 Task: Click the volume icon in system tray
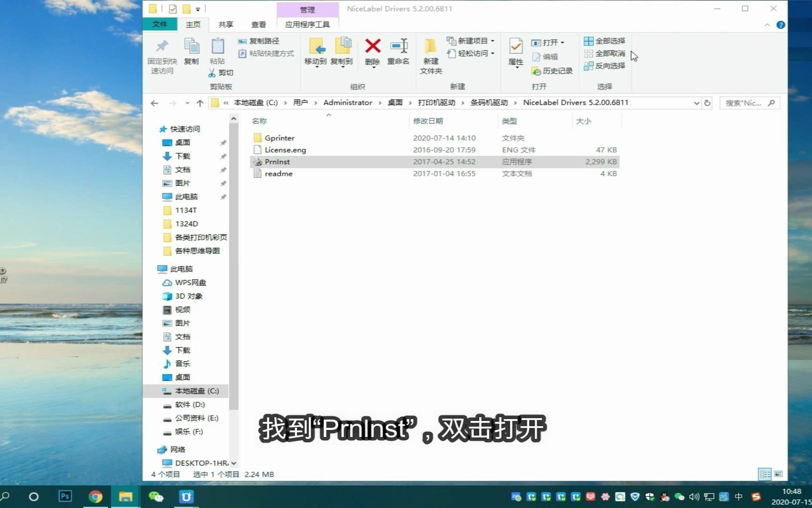(x=694, y=497)
